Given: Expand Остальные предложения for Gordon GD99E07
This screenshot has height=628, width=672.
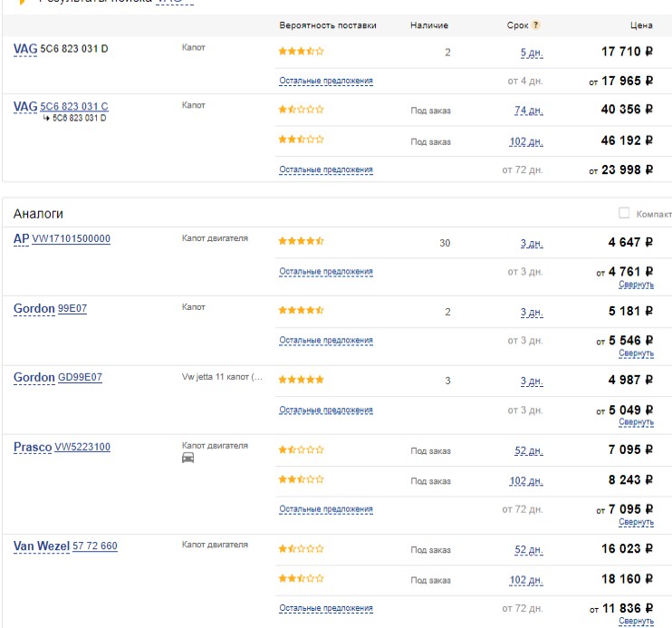Looking at the screenshot, I should [x=326, y=411].
